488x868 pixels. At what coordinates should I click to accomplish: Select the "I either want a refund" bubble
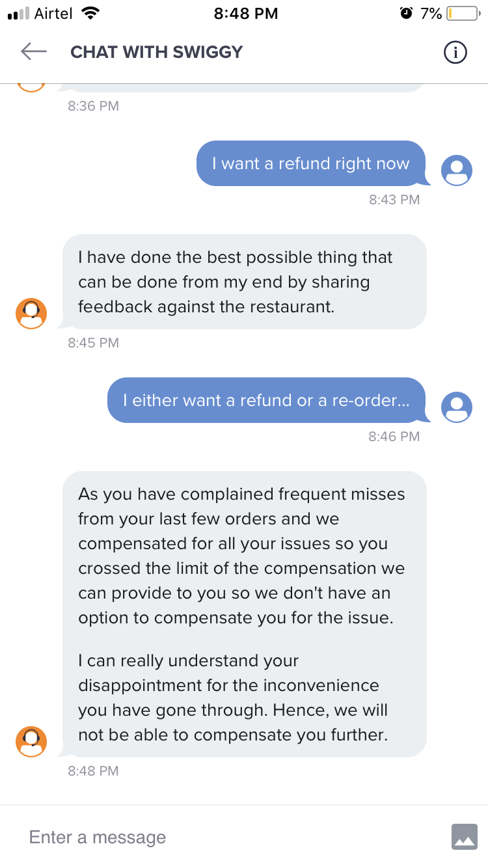coord(267,400)
